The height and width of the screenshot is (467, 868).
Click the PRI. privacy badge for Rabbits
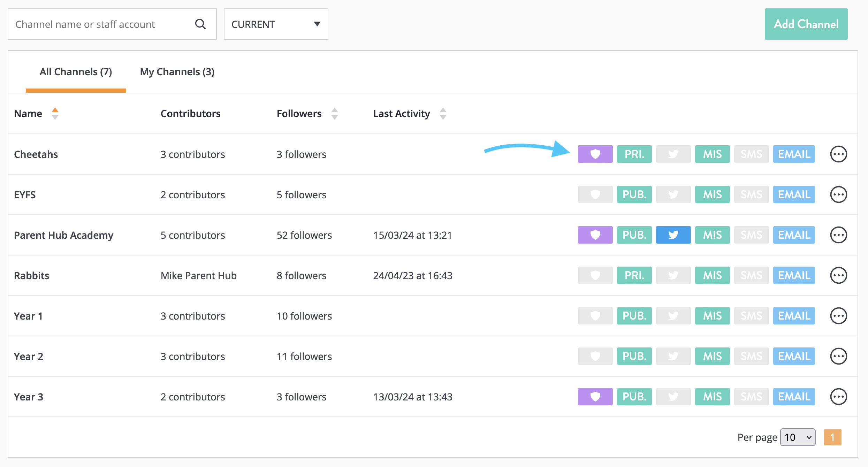click(634, 275)
